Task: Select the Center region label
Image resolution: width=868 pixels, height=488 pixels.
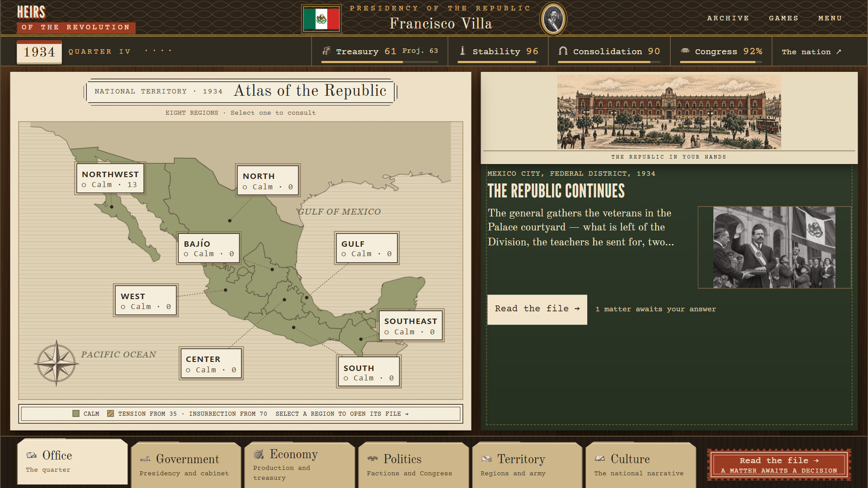Action: [x=211, y=364]
